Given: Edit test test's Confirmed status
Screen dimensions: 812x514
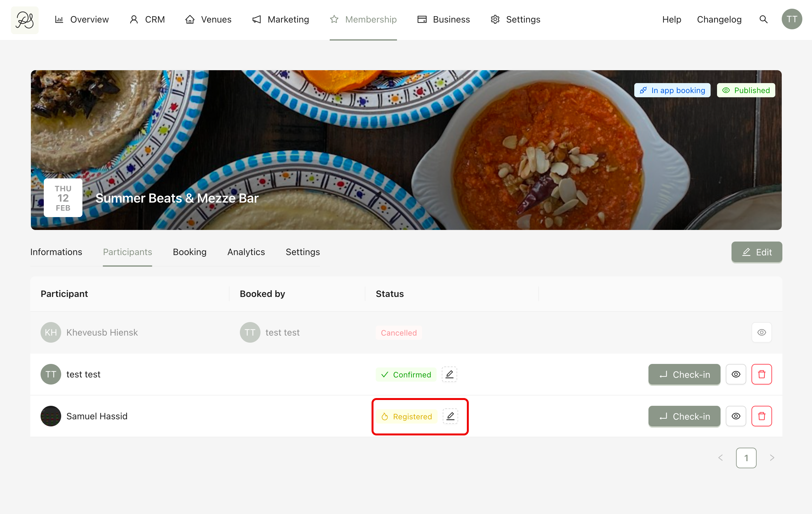Looking at the screenshot, I should [x=449, y=374].
